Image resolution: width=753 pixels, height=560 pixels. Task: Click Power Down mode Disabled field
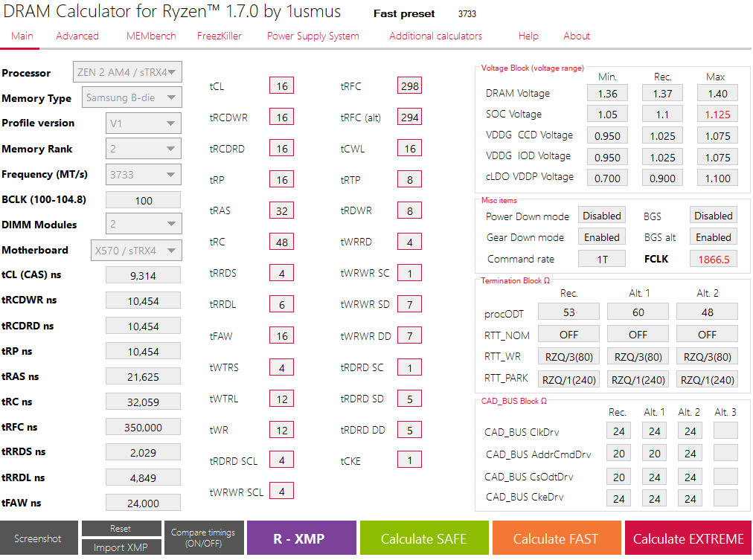coord(602,216)
